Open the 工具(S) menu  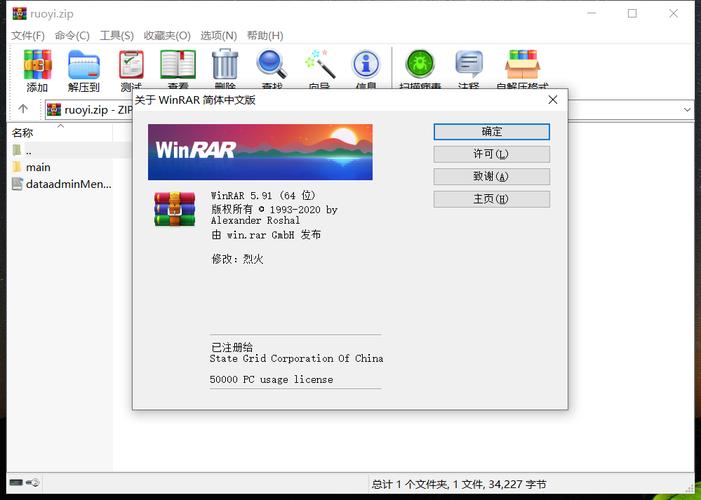(117, 35)
